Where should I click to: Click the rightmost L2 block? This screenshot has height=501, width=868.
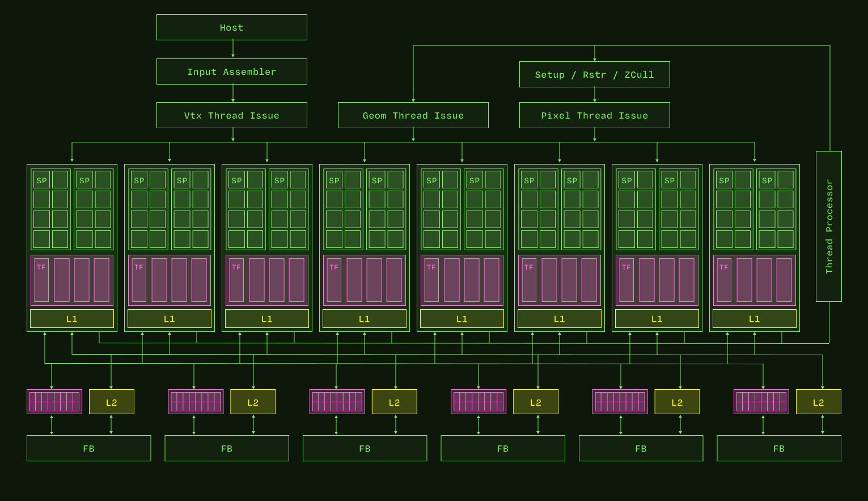click(819, 402)
